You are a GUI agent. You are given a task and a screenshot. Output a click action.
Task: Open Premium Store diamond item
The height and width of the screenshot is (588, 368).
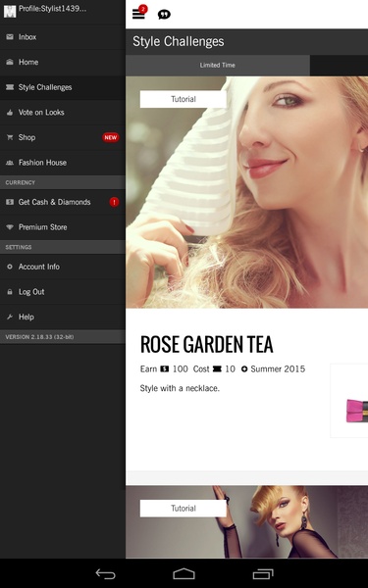[x=63, y=227]
